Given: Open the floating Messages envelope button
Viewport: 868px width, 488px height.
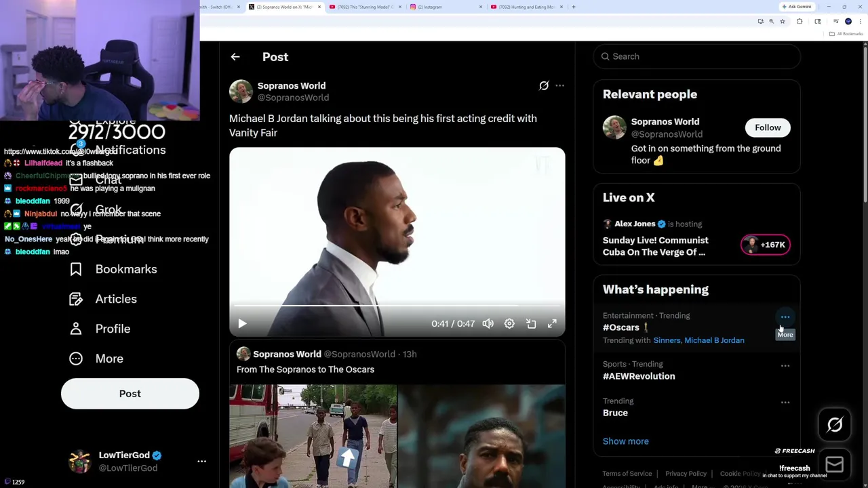Looking at the screenshot, I should (835, 464).
